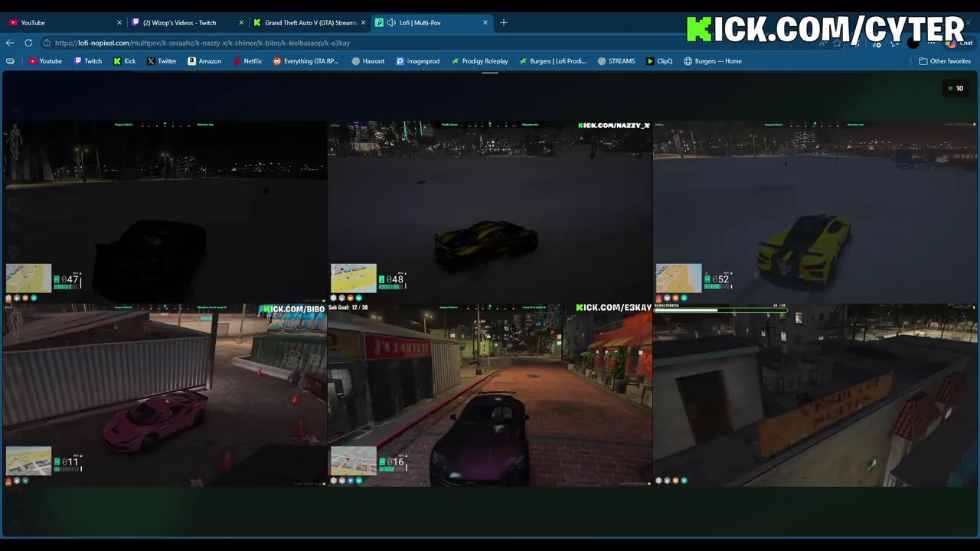
Task: Go back to the previous page
Action: [x=10, y=43]
